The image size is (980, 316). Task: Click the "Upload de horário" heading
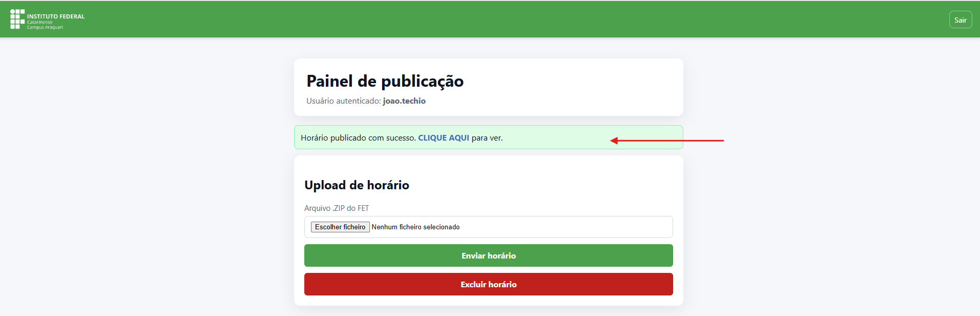coord(357,185)
